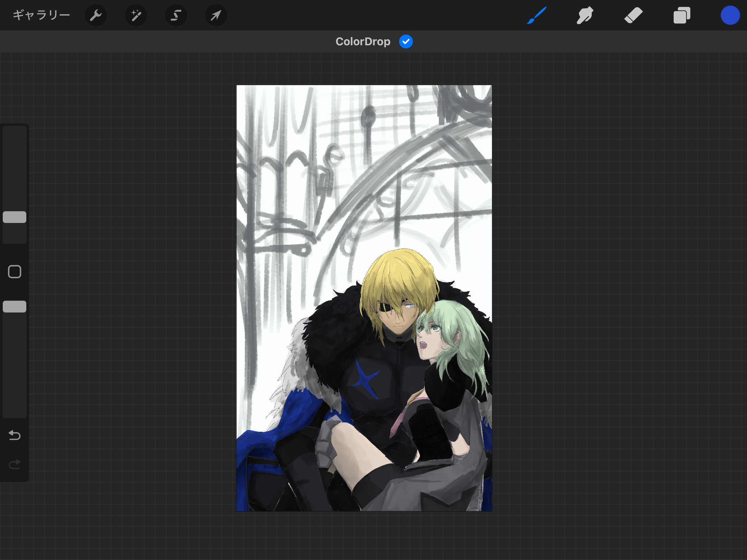Select the Eraser tool
This screenshot has width=747, height=560.
(633, 15)
